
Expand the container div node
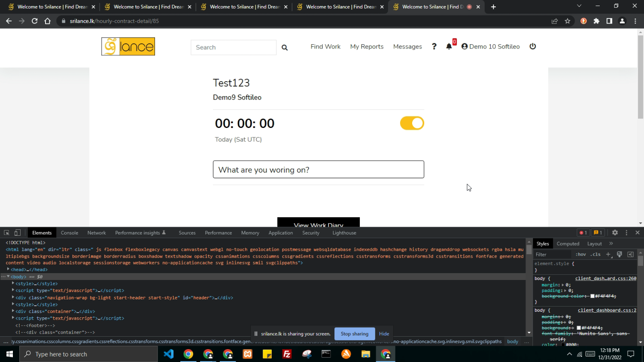(x=13, y=311)
